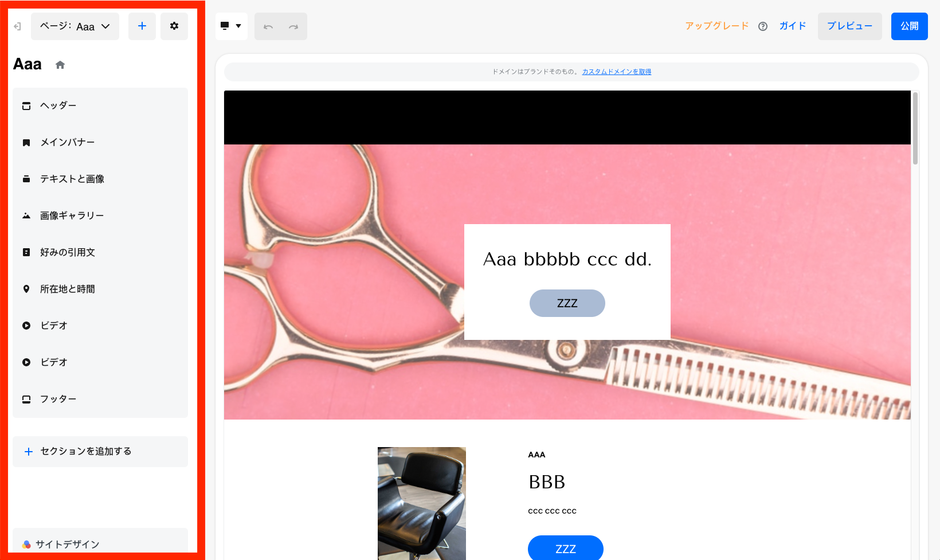The height and width of the screenshot is (560, 940).
Task: Click the second ビデオ play icon
Action: point(26,363)
